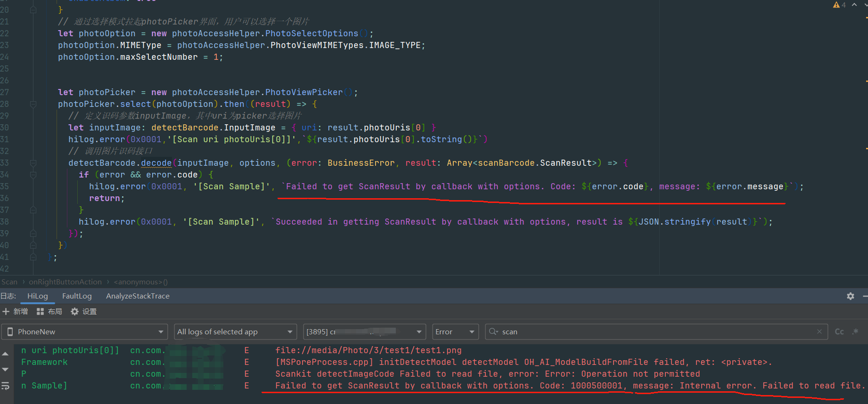Clear the scan search text with X

[x=819, y=331]
